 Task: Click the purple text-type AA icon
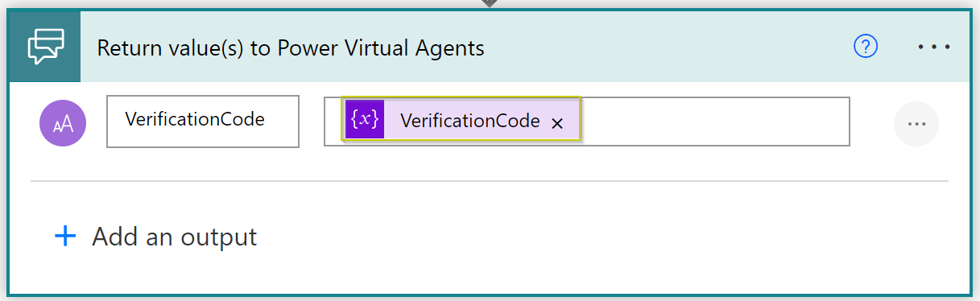point(63,123)
